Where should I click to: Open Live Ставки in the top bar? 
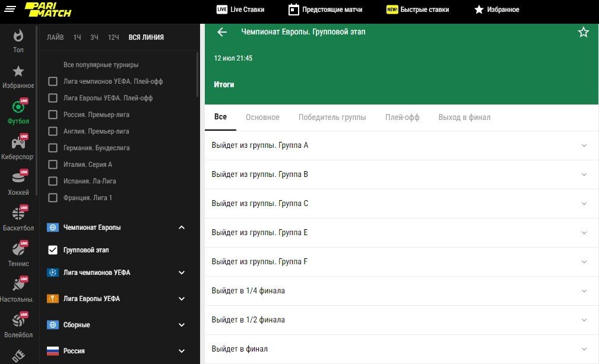coord(240,10)
